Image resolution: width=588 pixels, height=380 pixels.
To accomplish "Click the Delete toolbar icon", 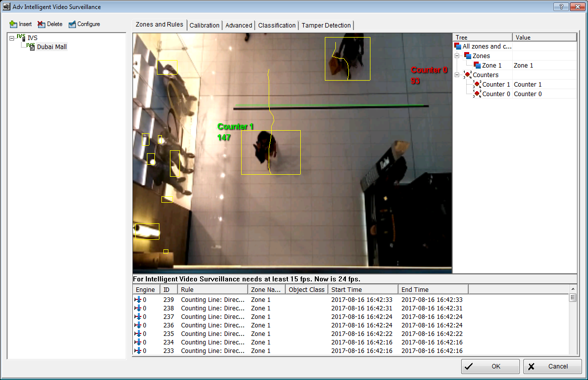I will pyautogui.click(x=42, y=24).
